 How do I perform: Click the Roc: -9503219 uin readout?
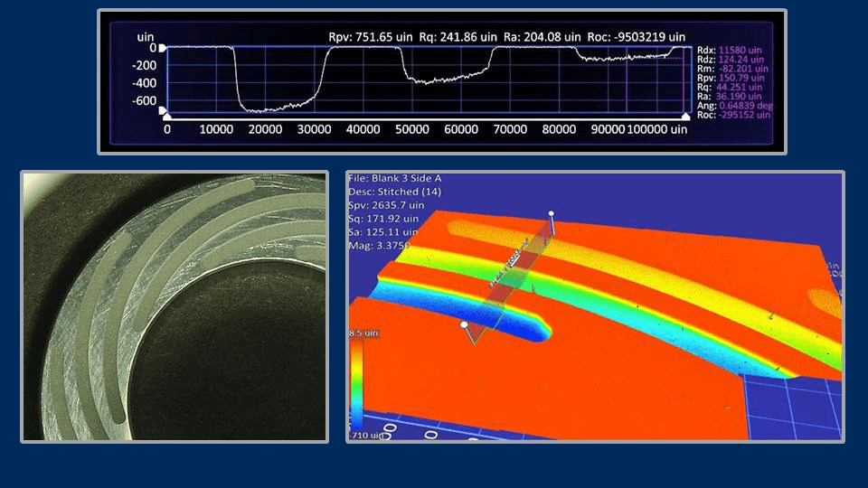tap(636, 37)
